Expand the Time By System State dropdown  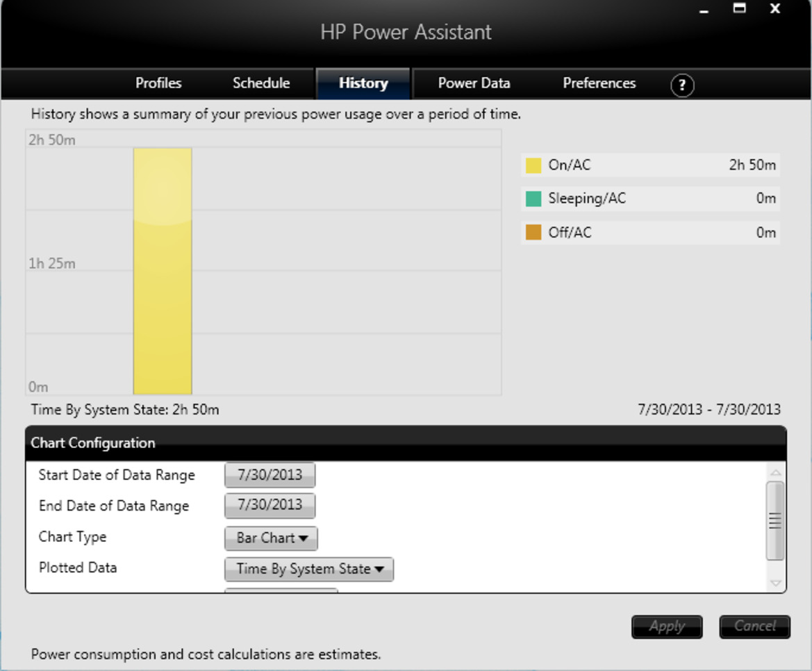[x=309, y=569]
